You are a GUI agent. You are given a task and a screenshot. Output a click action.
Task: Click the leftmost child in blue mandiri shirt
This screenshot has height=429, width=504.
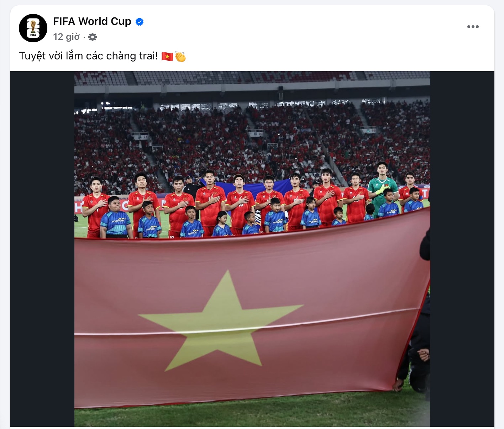115,217
